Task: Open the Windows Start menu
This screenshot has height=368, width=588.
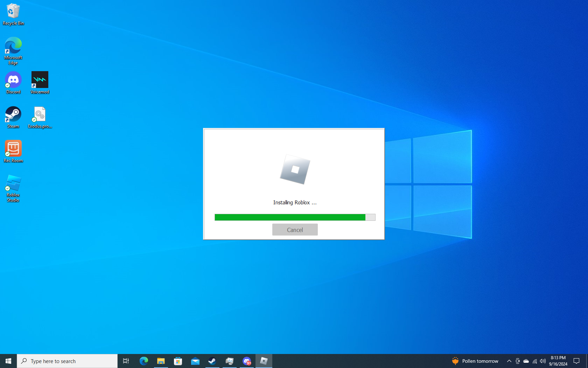Action: click(8, 361)
